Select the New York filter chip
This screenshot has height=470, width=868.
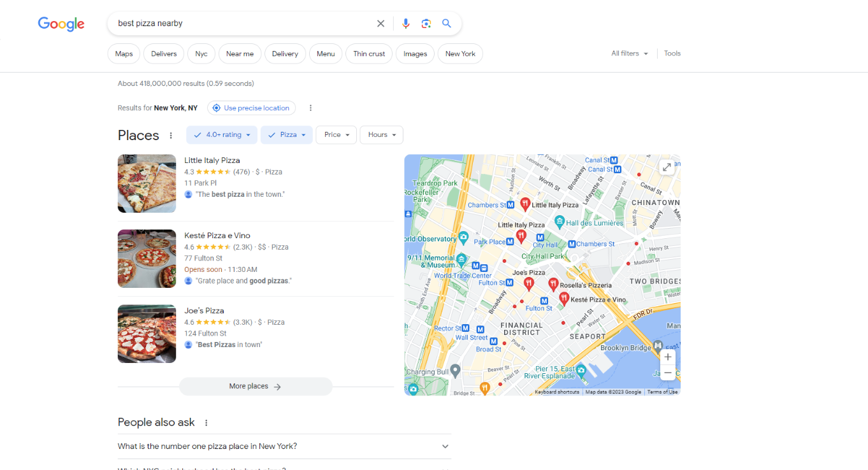tap(460, 54)
